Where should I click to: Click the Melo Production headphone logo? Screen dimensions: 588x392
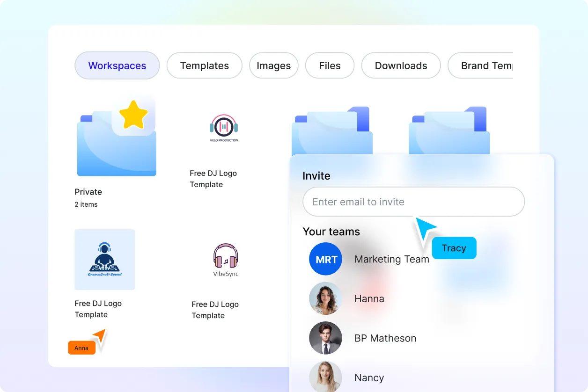tap(224, 128)
